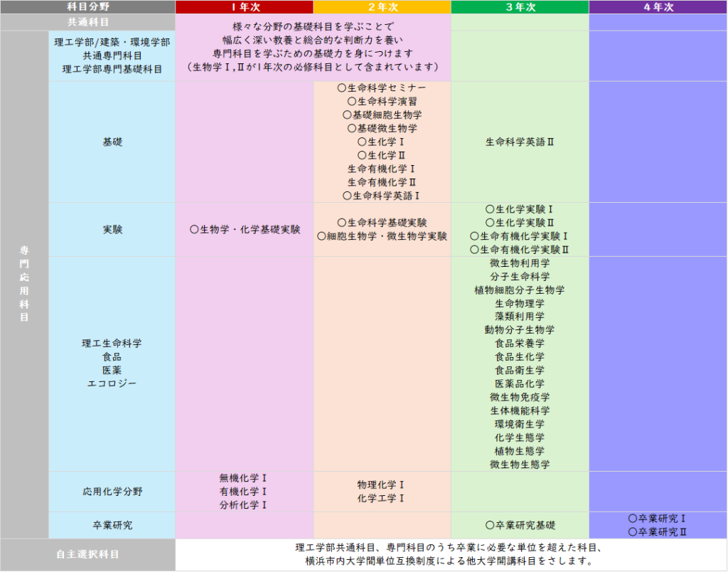Click the 科目分野 header cell
Viewport: 728px width, 572px height.
pos(87,7)
